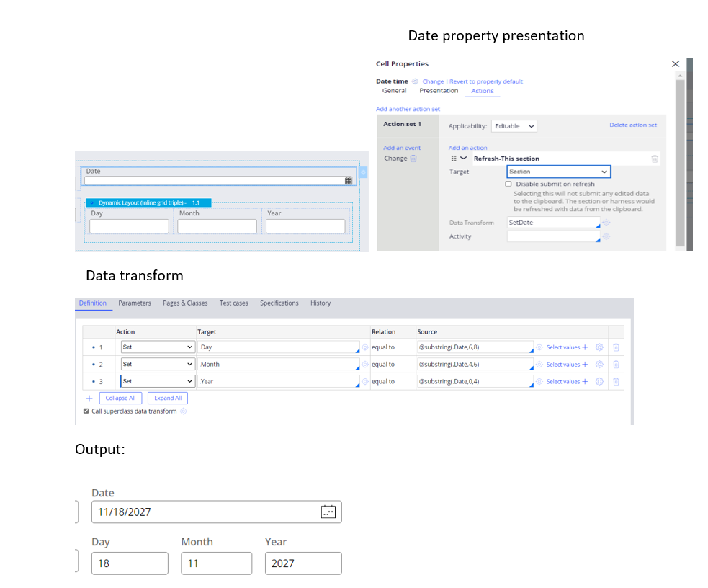
Task: Click the Expand All button
Action: point(168,398)
